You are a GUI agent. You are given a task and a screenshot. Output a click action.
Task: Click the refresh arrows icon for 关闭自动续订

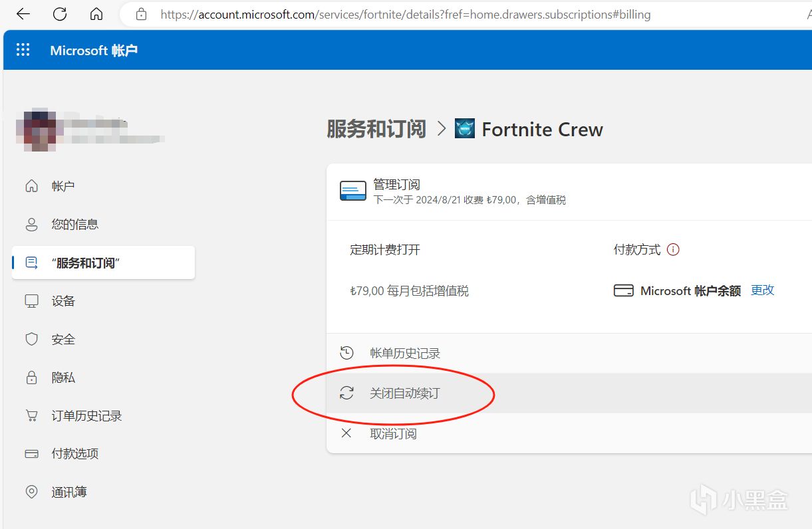point(346,393)
